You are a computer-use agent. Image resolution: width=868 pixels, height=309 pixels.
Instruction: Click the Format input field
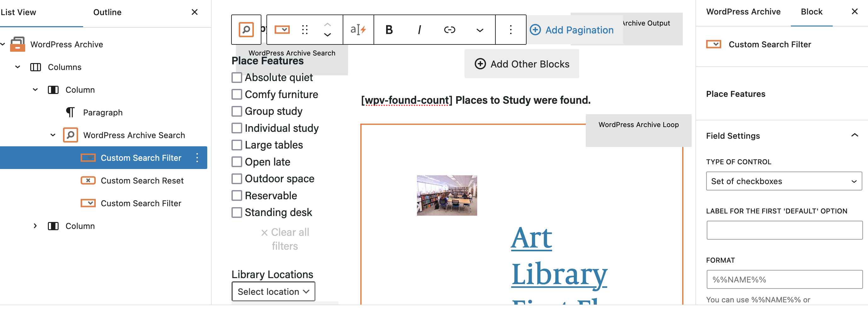click(x=785, y=280)
